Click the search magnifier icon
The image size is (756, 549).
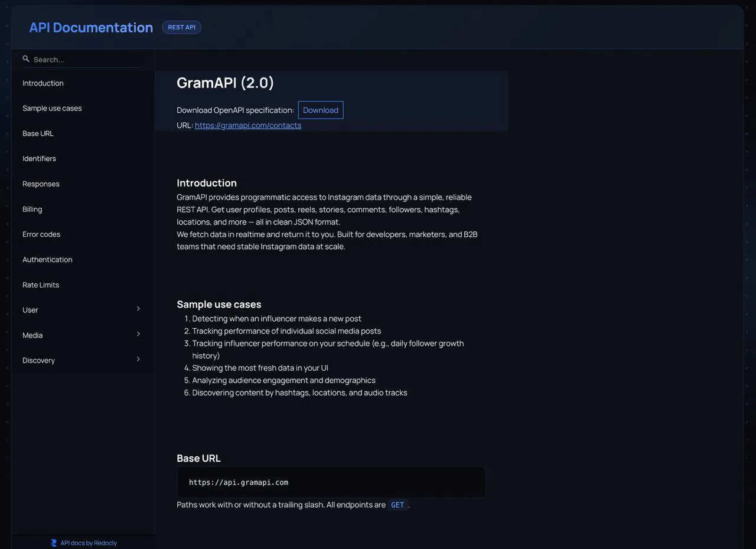26,58
